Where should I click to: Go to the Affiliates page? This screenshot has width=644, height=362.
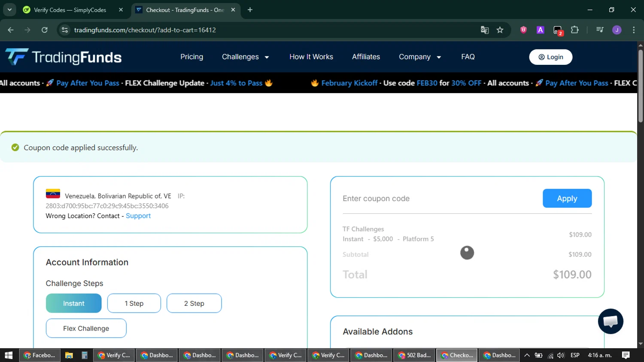click(x=366, y=57)
